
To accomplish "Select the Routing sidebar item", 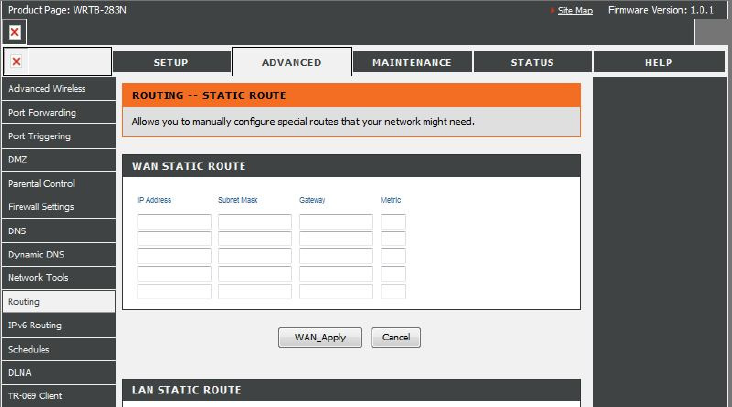I will 59,302.
